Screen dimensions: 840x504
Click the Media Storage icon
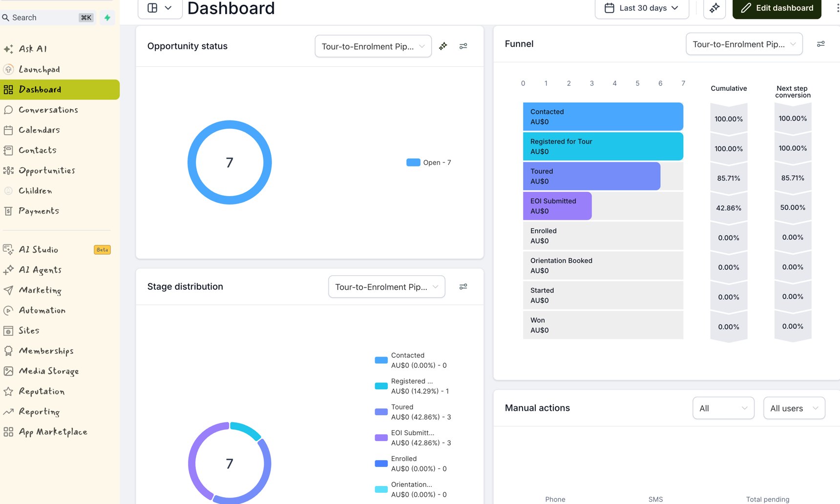coord(8,371)
